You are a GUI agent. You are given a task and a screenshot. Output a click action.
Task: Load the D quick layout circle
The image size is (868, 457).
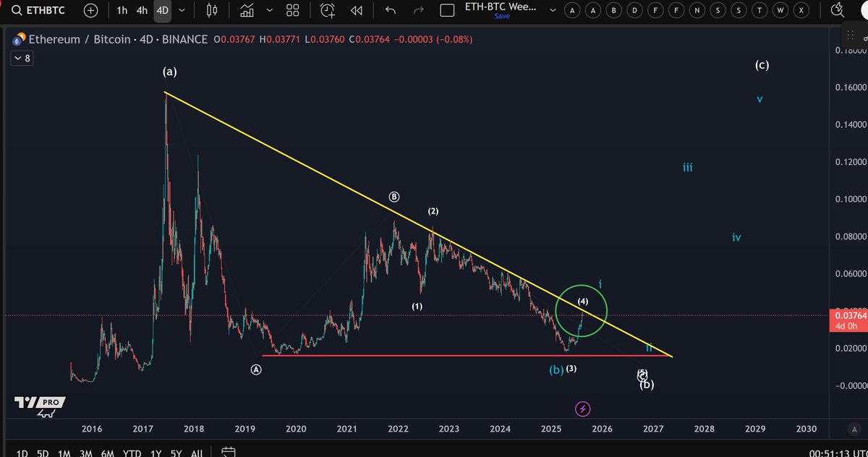pyautogui.click(x=635, y=11)
